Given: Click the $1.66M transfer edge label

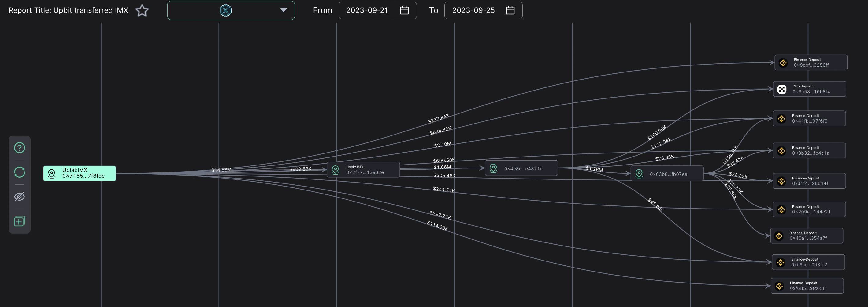Looking at the screenshot, I should (442, 167).
